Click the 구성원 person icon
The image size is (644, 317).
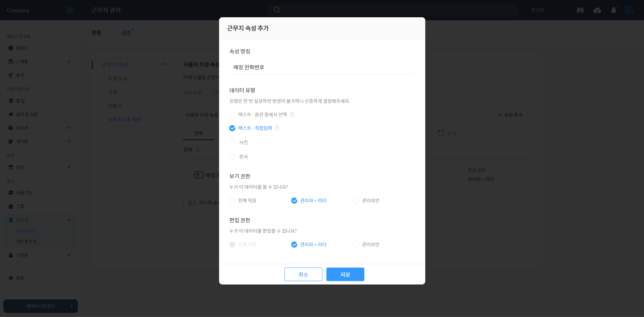(x=11, y=255)
